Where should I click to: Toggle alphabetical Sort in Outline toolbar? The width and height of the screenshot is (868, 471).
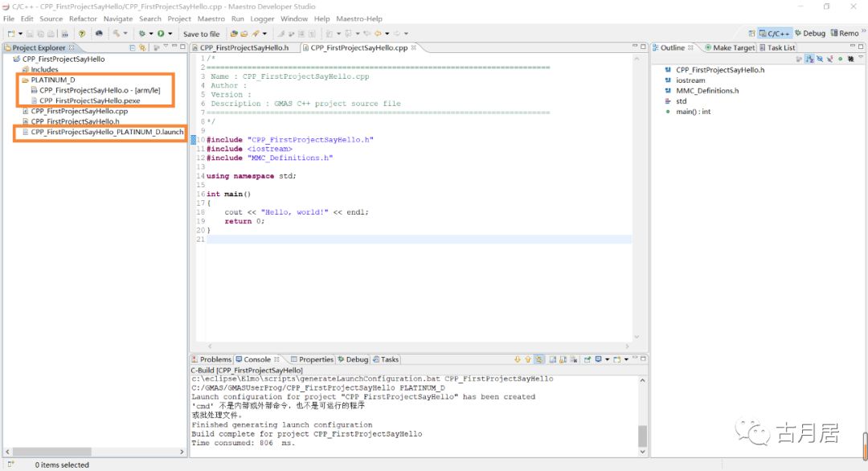tap(810, 59)
